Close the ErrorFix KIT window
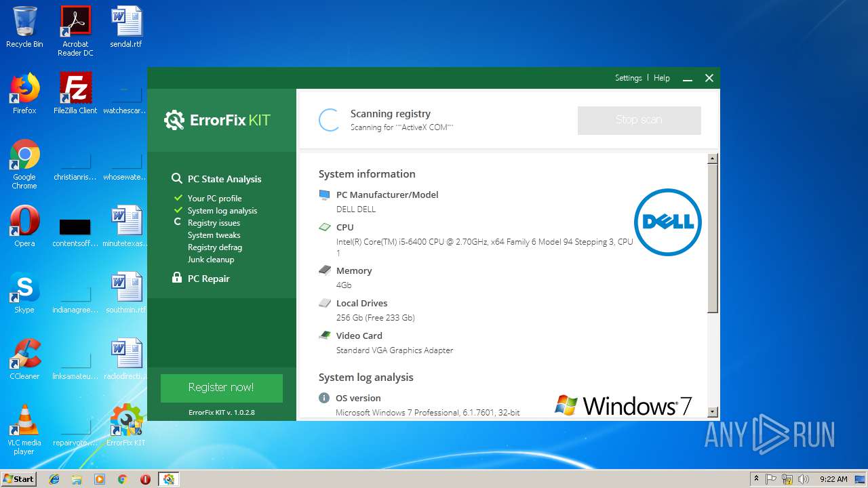The width and height of the screenshot is (868, 488). click(x=709, y=78)
